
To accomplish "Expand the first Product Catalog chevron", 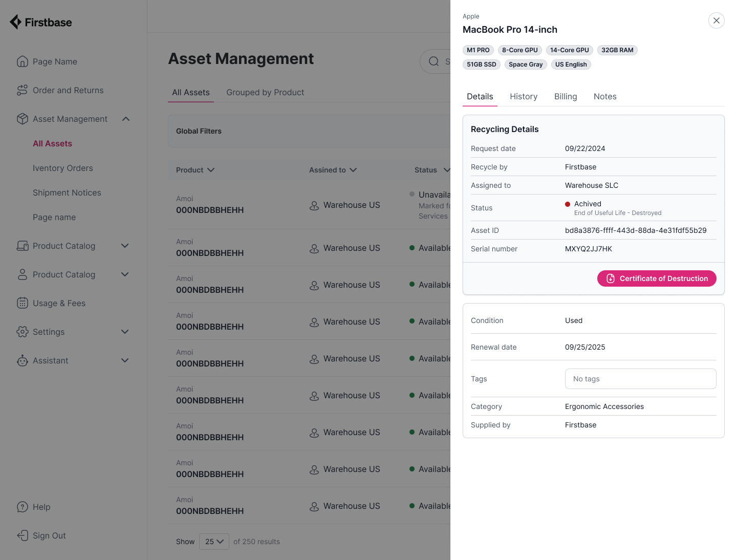I will 125,246.
